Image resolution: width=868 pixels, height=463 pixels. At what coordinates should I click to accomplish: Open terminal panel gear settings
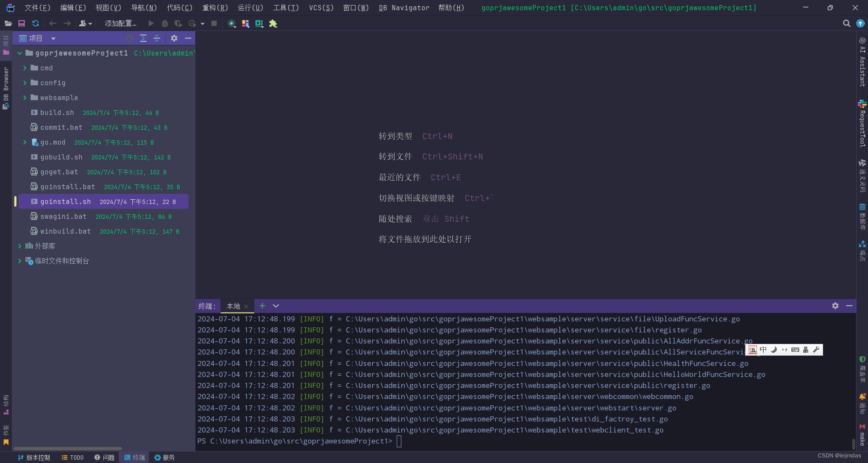click(x=835, y=306)
